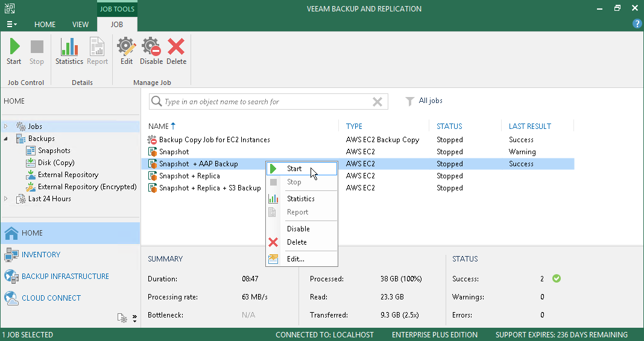Image resolution: width=644 pixels, height=341 pixels.
Task: Switch to the HOME ribbon tab
Action: [45, 25]
